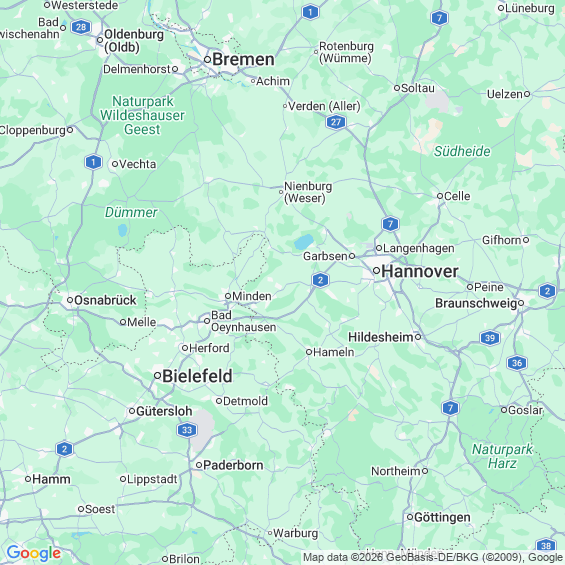Image resolution: width=565 pixels, height=565 pixels.
Task: Click the Osnabrück city marker
Action: [x=70, y=300]
